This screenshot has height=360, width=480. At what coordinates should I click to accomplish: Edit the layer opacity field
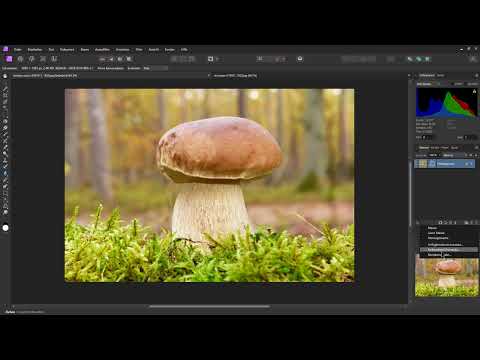coord(433,155)
